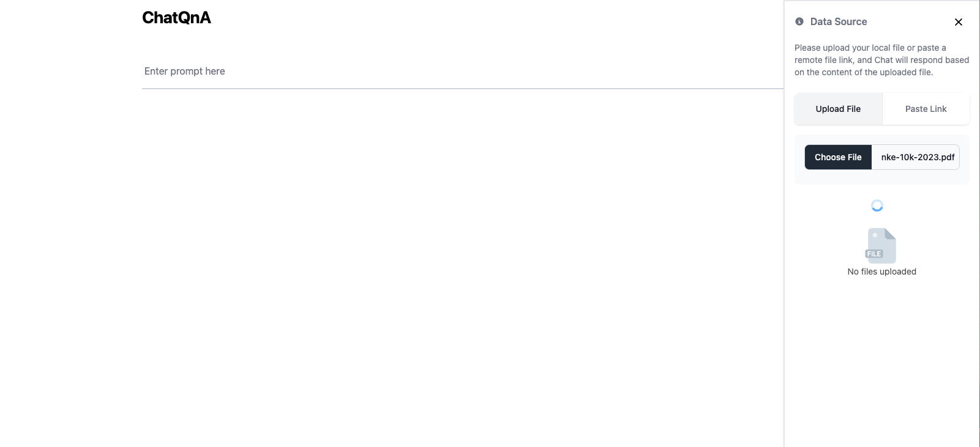Close the Data Source panel
The height and width of the screenshot is (447, 980).
[x=959, y=22]
